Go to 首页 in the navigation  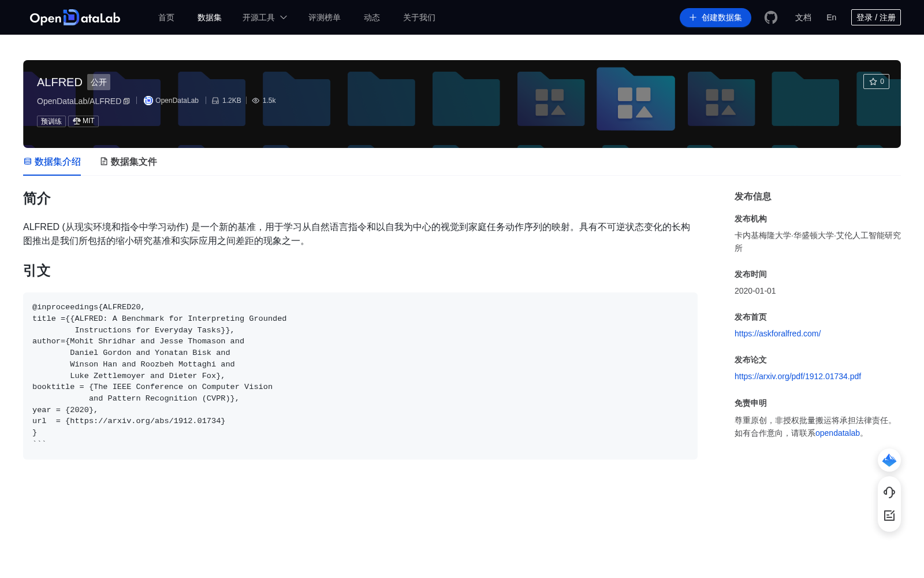166,17
